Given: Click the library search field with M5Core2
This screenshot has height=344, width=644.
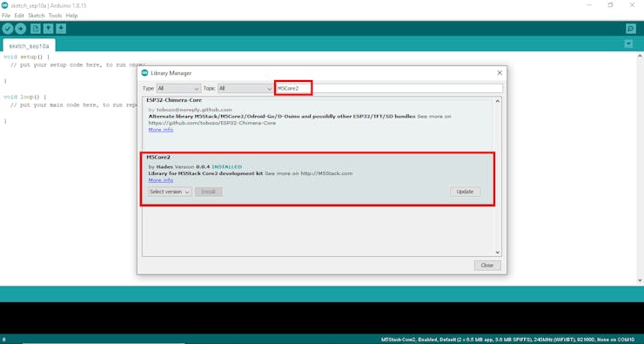Looking at the screenshot, I should (389, 88).
